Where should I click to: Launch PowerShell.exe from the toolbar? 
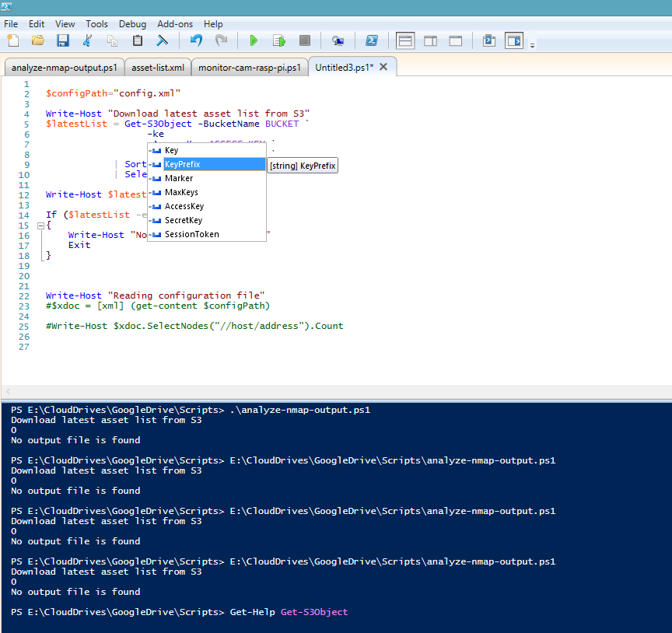pos(372,40)
